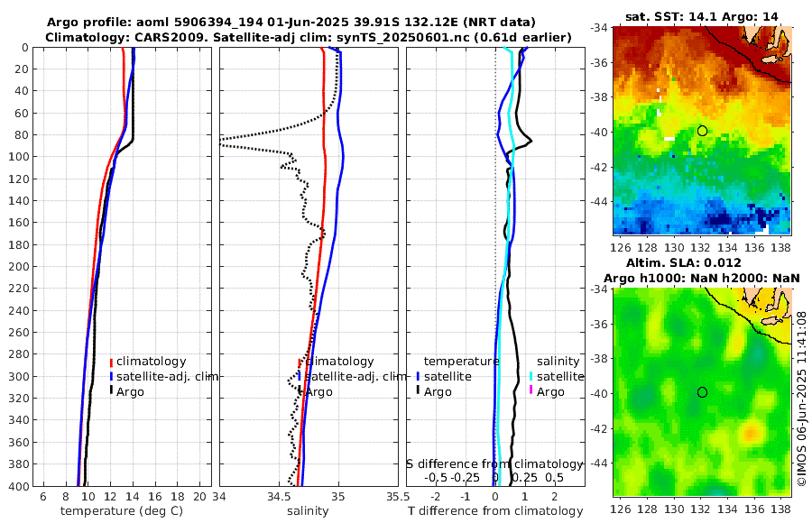Click the Argo profile title line
This screenshot has height=523, width=812.
[291, 23]
